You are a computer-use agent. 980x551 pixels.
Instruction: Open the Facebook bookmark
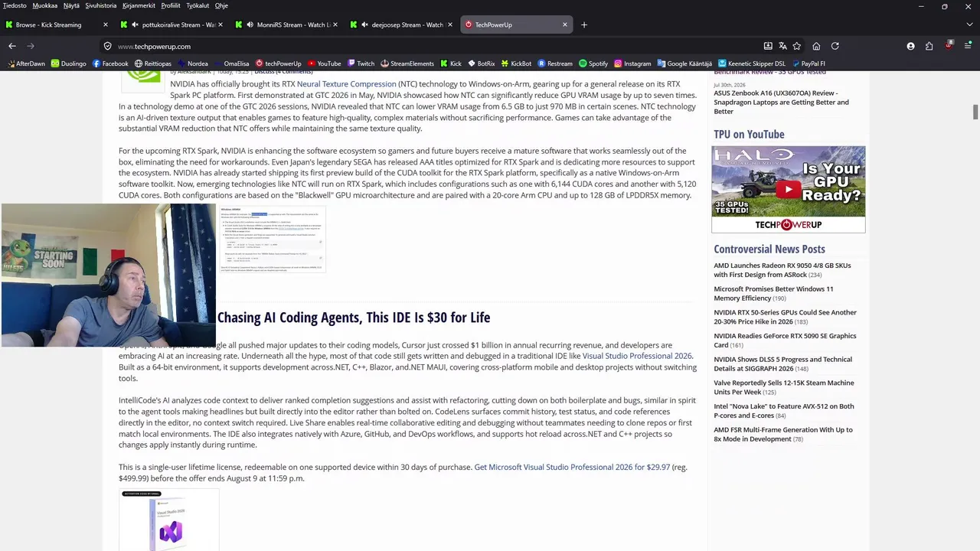tap(110, 64)
